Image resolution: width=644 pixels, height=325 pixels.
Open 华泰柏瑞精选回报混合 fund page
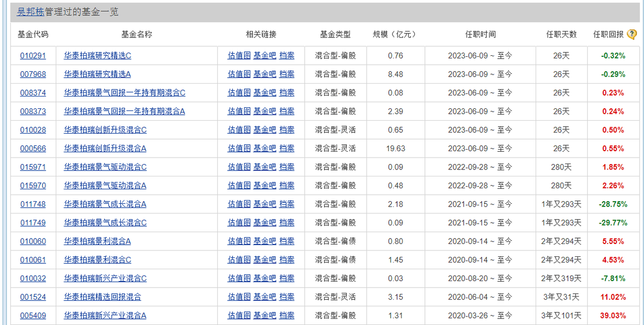(x=103, y=297)
